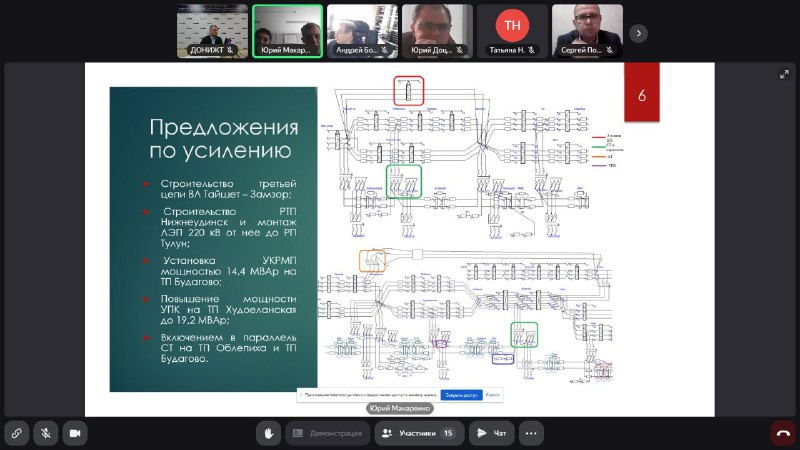Click the red slide number 6 badge
This screenshot has width=800, height=450.
642,92
